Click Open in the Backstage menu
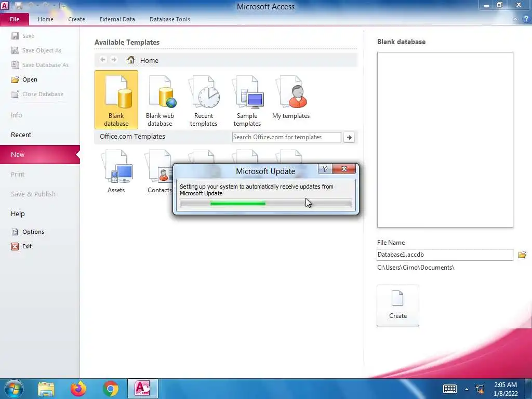The height and width of the screenshot is (399, 532). [x=24, y=79]
